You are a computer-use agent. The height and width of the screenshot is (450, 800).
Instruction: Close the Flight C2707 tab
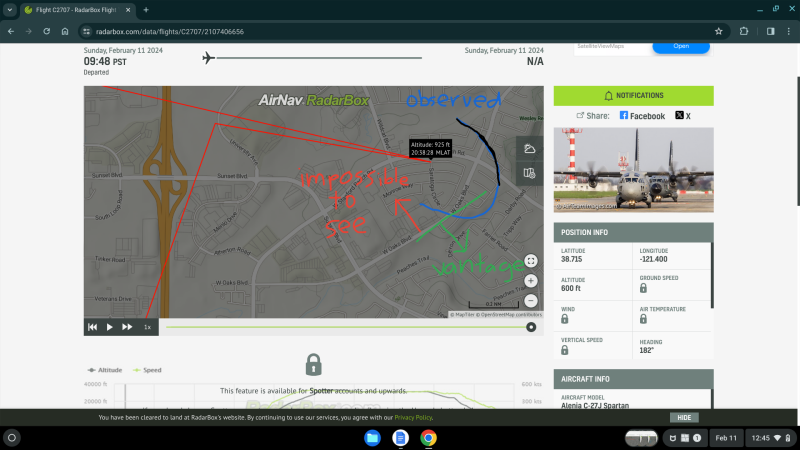pyautogui.click(x=128, y=10)
